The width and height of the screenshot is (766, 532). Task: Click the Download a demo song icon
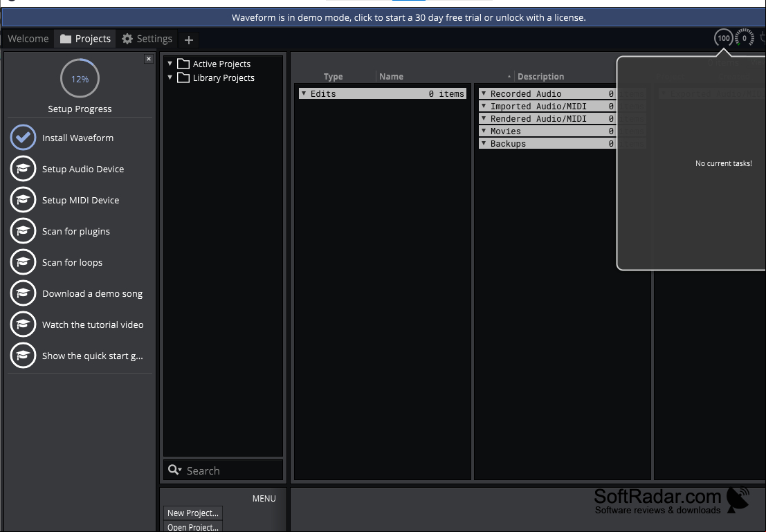(x=23, y=293)
